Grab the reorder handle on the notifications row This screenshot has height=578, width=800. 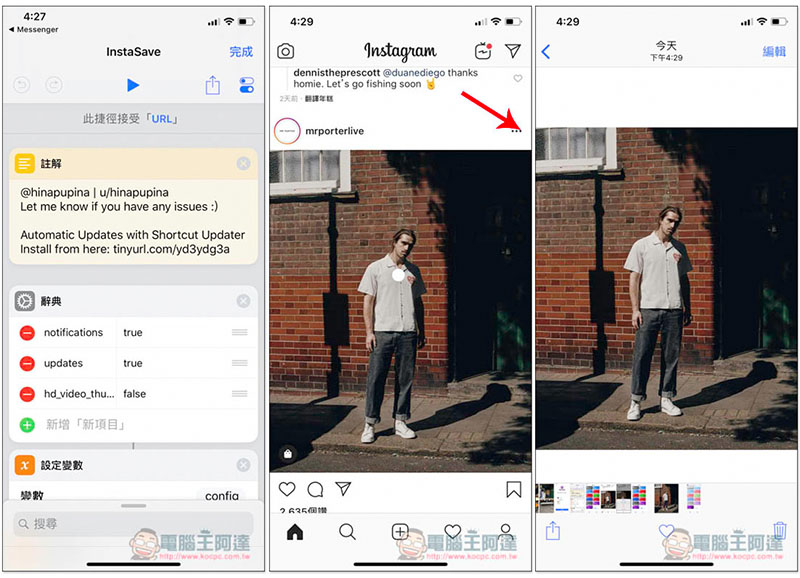(240, 332)
